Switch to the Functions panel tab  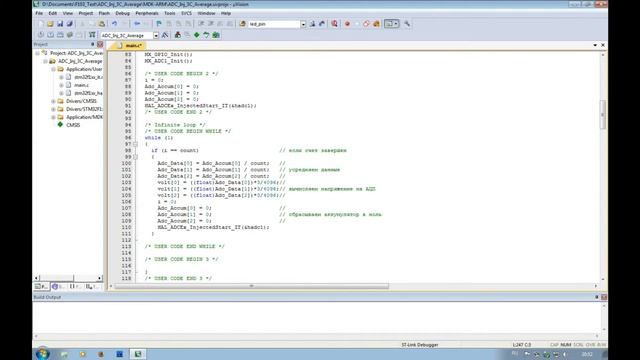pyautogui.click(x=75, y=287)
